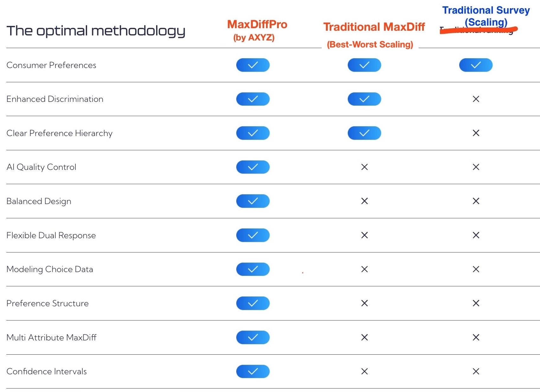Screen dimensions: 540x392
Task: Click Traditional Survey Consumer Preferences checkmark pill
Action: click(x=476, y=65)
